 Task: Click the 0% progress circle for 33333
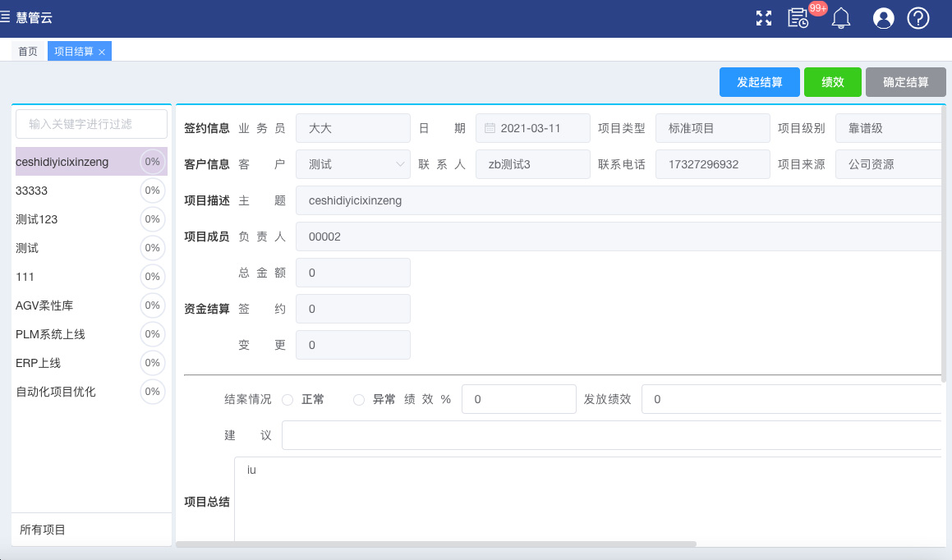click(153, 190)
